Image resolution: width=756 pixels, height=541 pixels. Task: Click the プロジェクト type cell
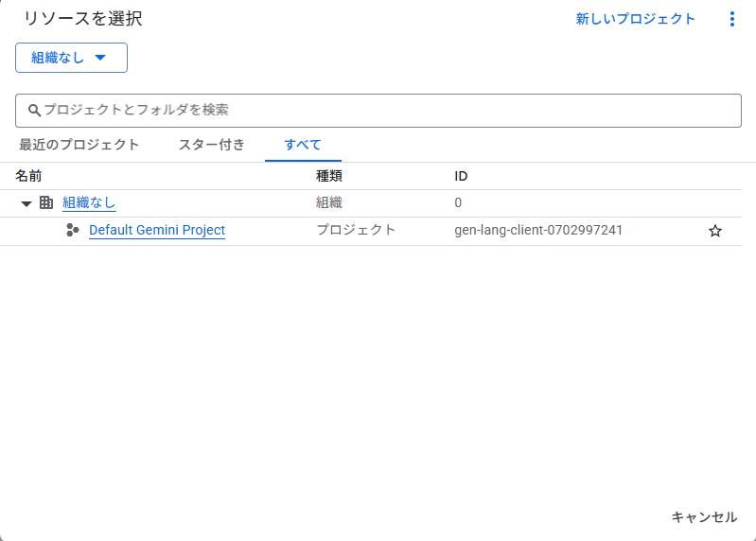point(356,230)
